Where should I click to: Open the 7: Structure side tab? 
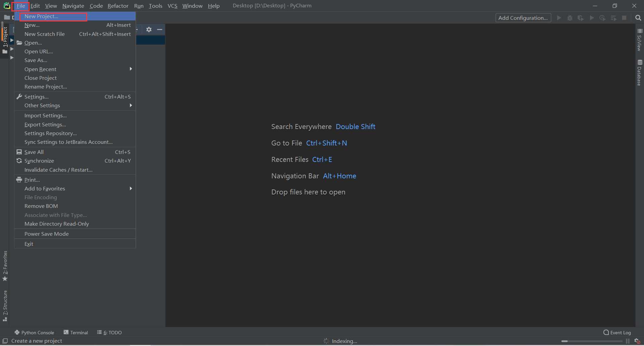pos(5,306)
